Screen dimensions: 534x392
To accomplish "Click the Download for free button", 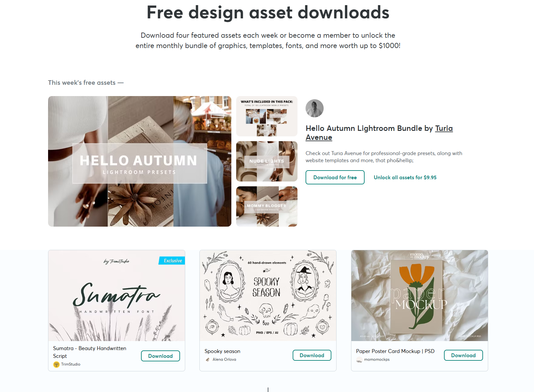I will [335, 177].
